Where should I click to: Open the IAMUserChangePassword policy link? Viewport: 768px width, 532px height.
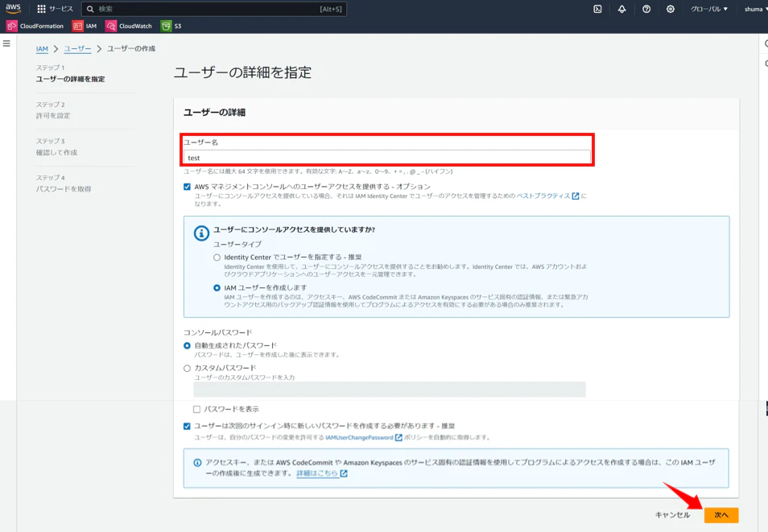point(363,438)
